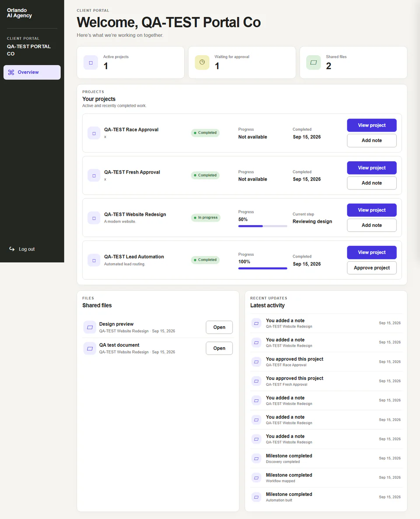Click the Design preview file name
Viewport: 420px width, 519px height.
tap(116, 324)
